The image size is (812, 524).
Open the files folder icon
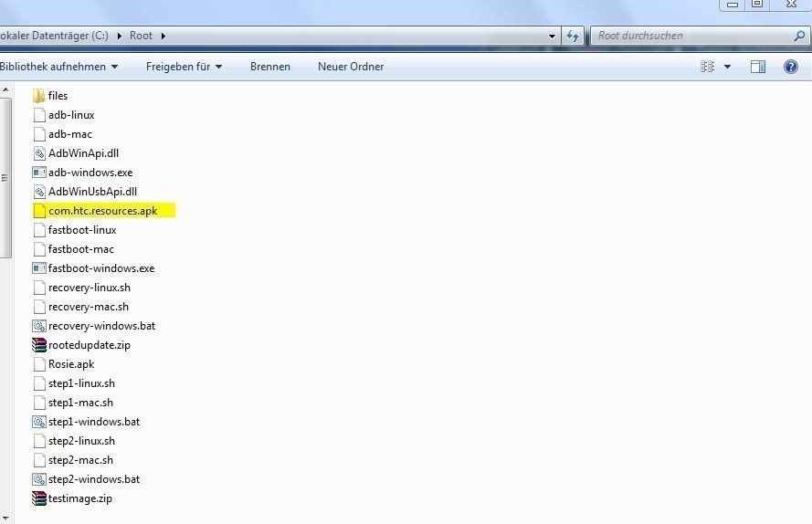tap(39, 96)
